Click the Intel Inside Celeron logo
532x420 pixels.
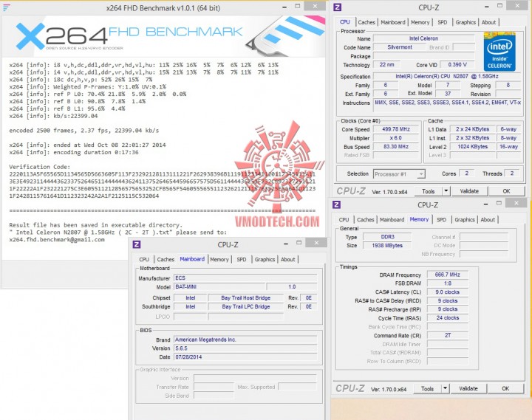pos(499,52)
